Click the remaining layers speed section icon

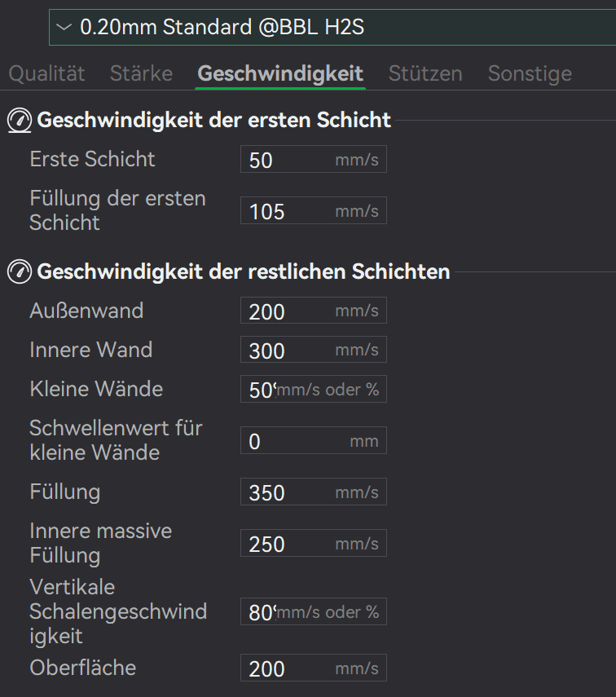pos(19,271)
